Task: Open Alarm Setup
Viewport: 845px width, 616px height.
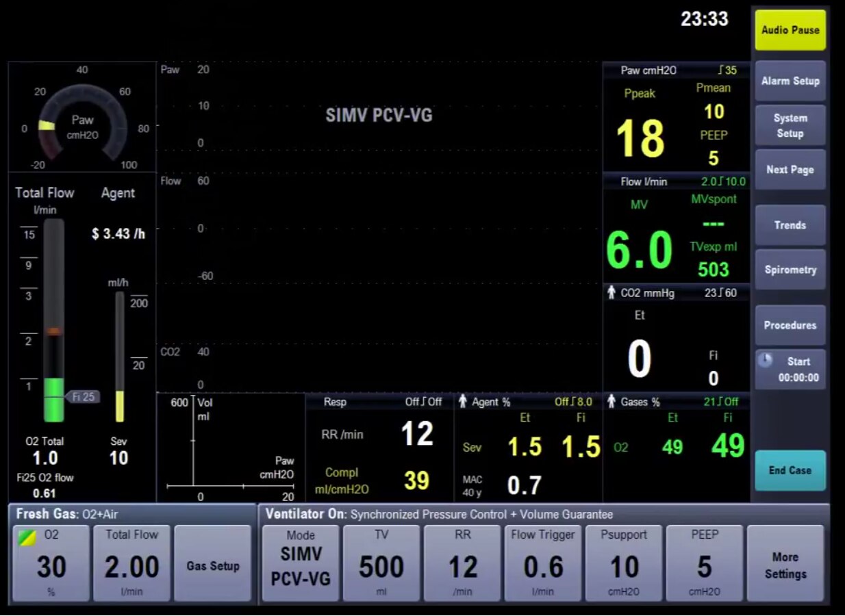Action: tap(790, 81)
